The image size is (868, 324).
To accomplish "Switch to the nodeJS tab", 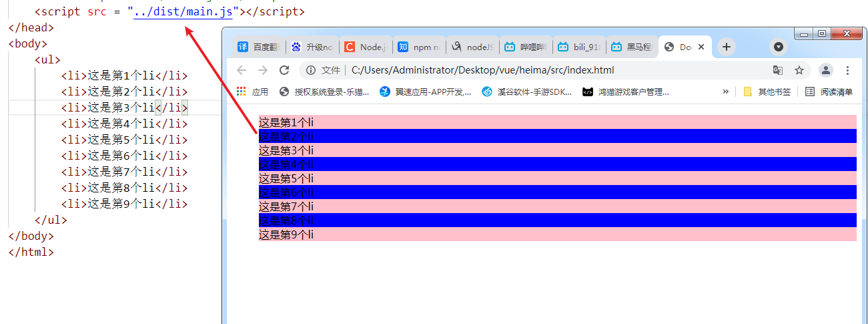I will pos(472,47).
